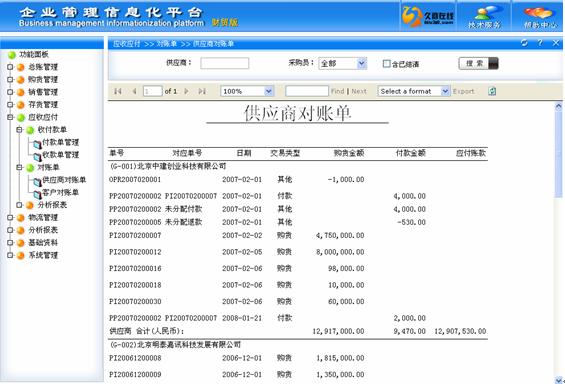
Task: Click the 供应商 input field
Action: 224,63
